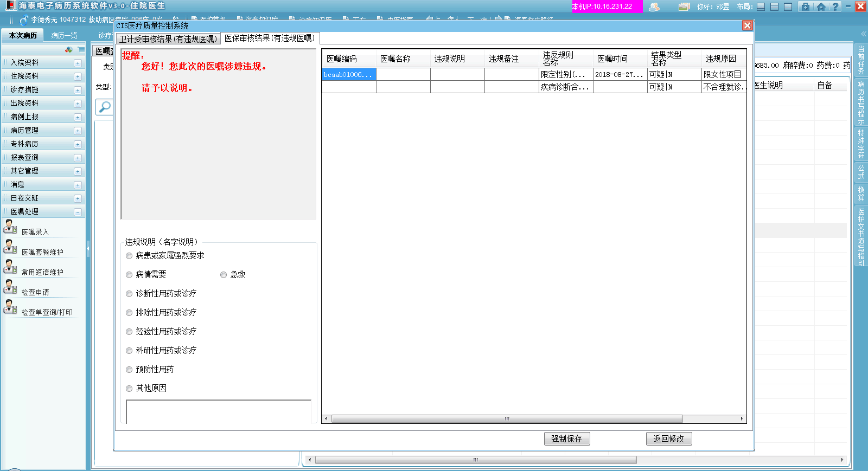Open the 病历一览 tab
The width and height of the screenshot is (868, 471).
pyautogui.click(x=64, y=35)
